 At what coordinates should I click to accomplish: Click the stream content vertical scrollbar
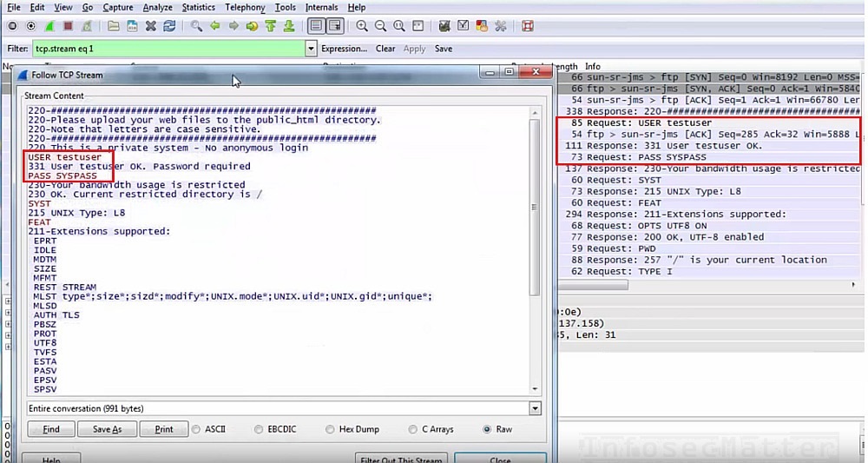pos(534,208)
